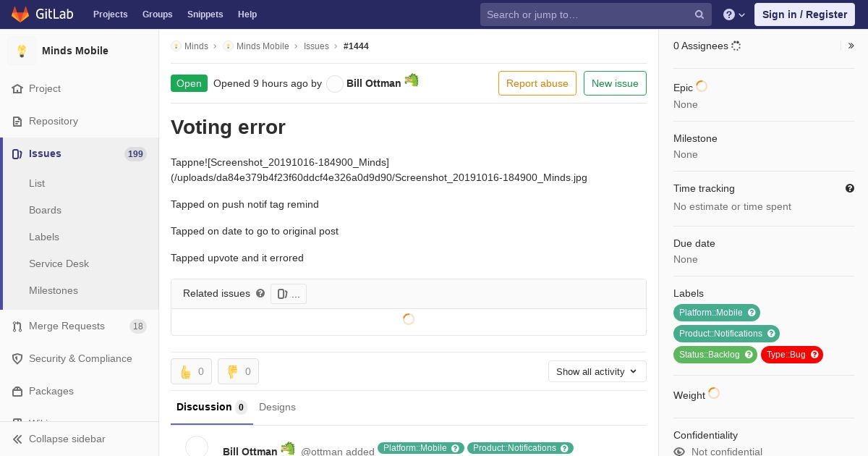Click the Repository file icon
The height and width of the screenshot is (456, 868).
pos(17,122)
